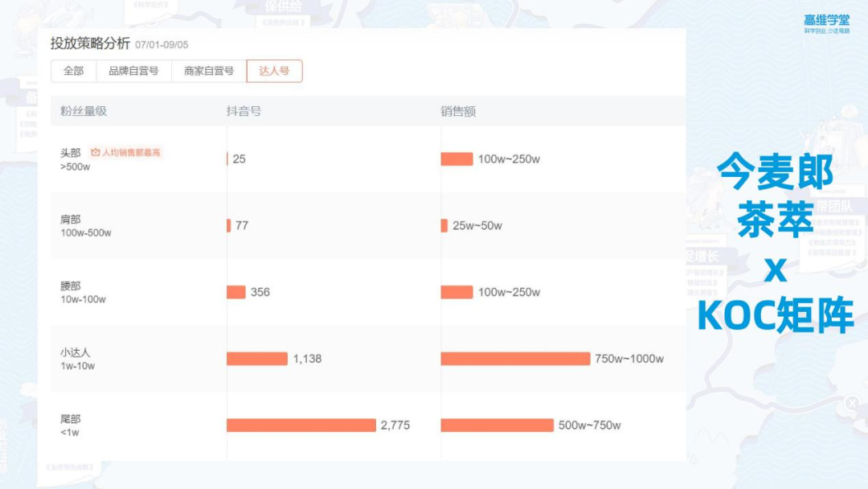The image size is (868, 489).
Task: Click the 今麦郎 heading text
Action: pyautogui.click(x=775, y=171)
